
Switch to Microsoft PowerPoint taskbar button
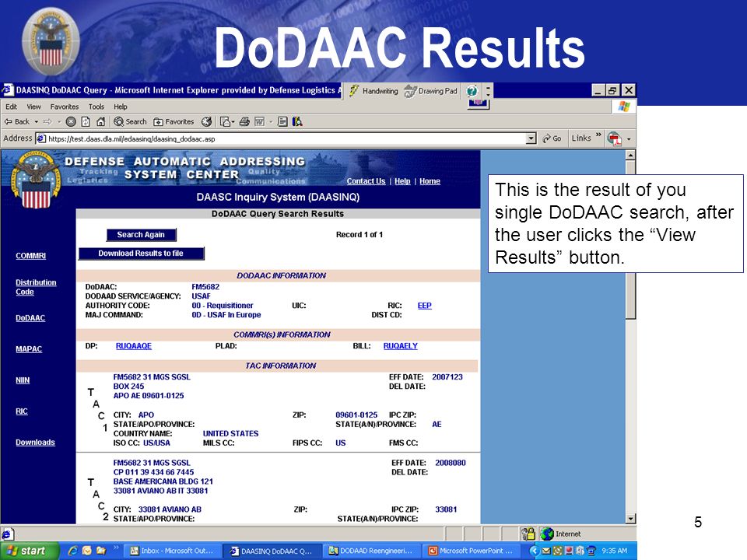[471, 551]
